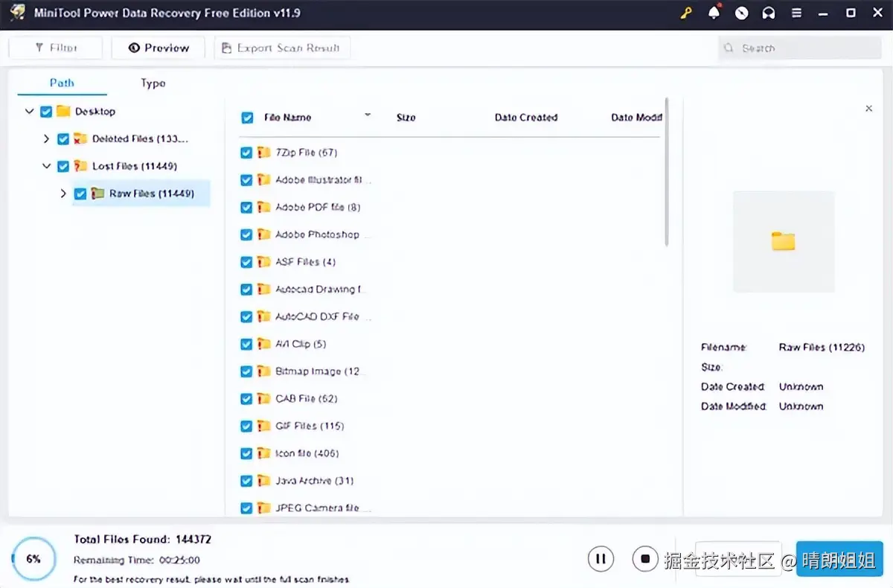Click the Desktop folder icon in tree
The width and height of the screenshot is (893, 588).
click(x=63, y=111)
